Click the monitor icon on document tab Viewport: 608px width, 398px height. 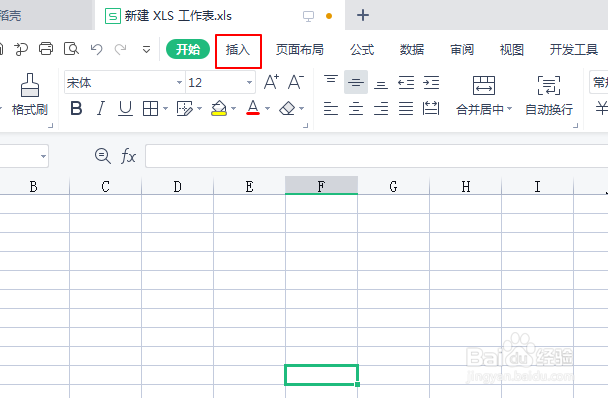[x=308, y=16]
